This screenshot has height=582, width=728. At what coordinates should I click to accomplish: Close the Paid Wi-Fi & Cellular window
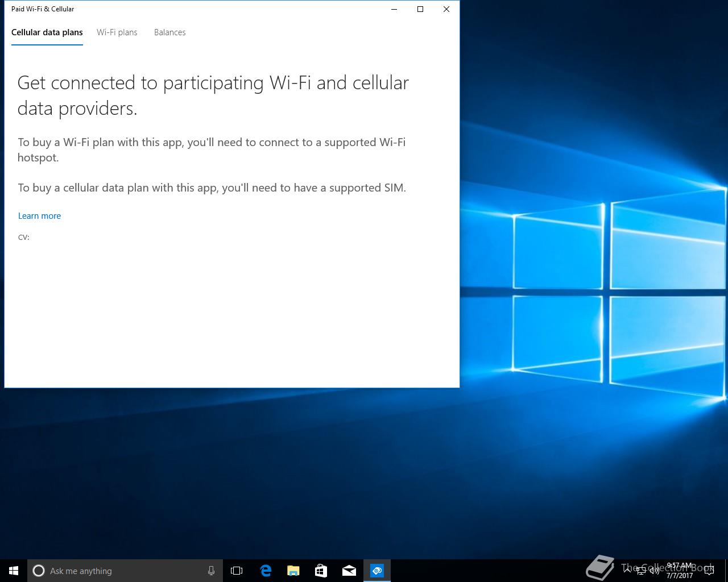coord(446,9)
